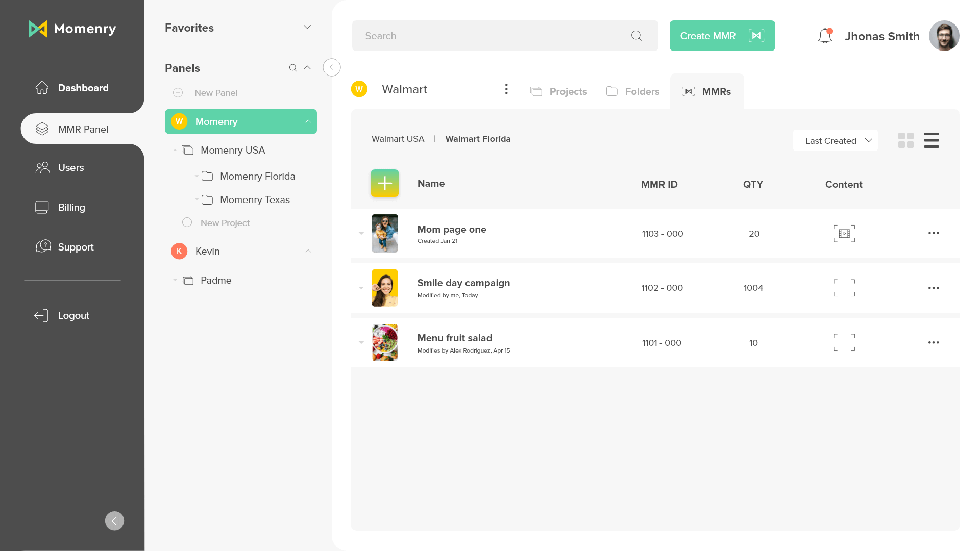Open the Support menu item

point(65,247)
